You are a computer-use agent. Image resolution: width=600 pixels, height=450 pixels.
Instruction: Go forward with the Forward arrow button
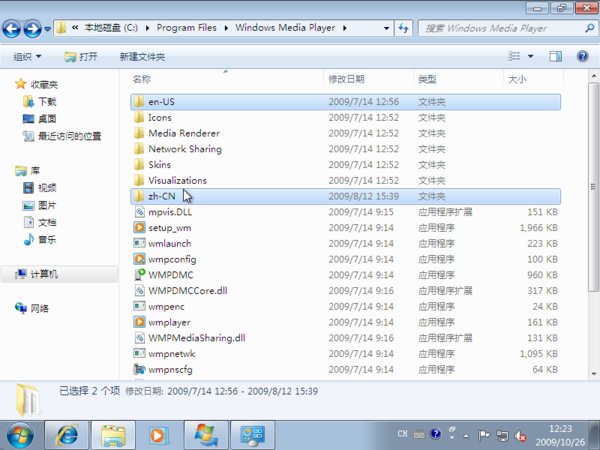click(33, 28)
